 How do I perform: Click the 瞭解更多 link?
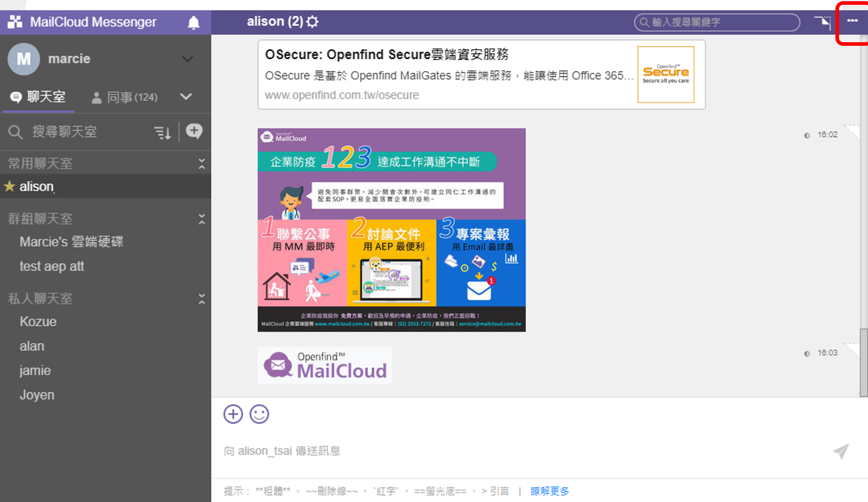[x=550, y=491]
